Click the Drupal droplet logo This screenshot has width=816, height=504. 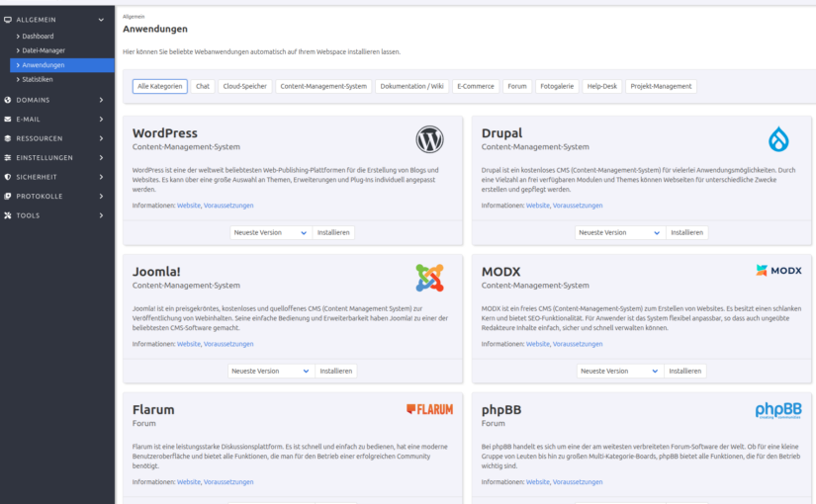point(778,139)
